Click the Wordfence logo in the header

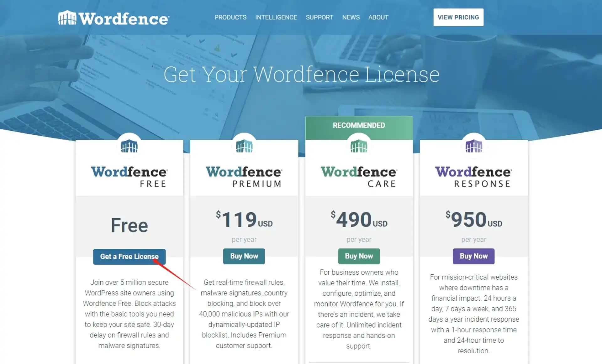pos(114,18)
